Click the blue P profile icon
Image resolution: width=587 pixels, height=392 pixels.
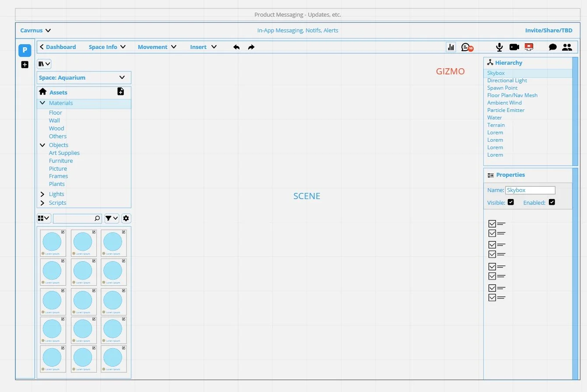pyautogui.click(x=25, y=50)
